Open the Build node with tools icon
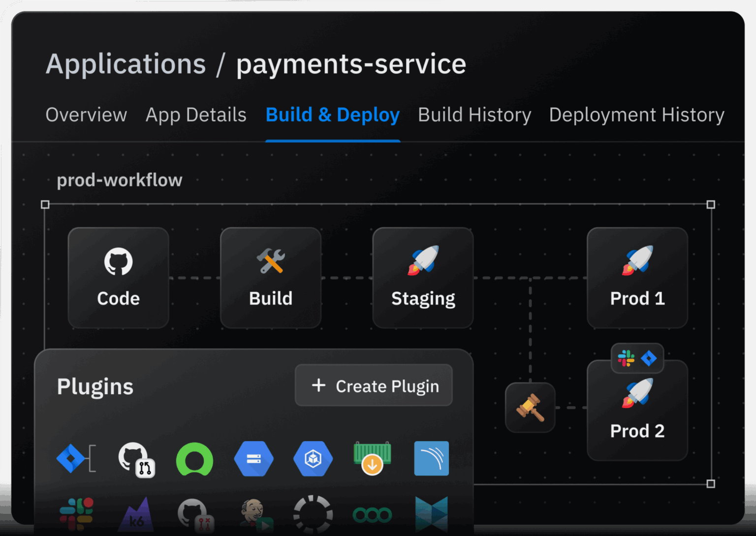The image size is (756, 536). (x=271, y=278)
